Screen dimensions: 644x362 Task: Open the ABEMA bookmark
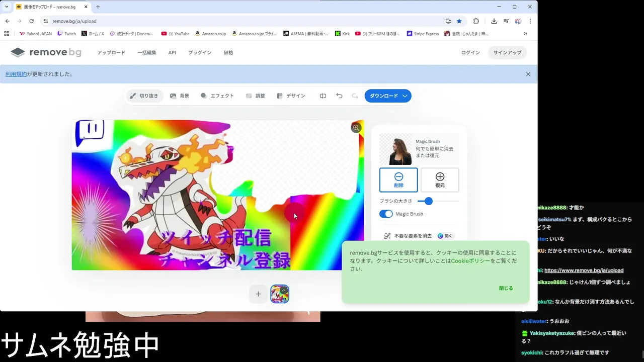306,34
